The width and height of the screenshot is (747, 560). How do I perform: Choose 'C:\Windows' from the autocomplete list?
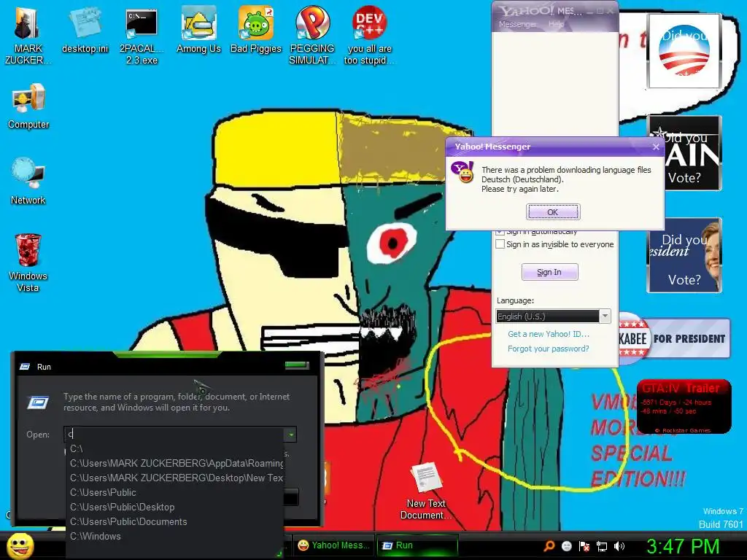coord(175,536)
